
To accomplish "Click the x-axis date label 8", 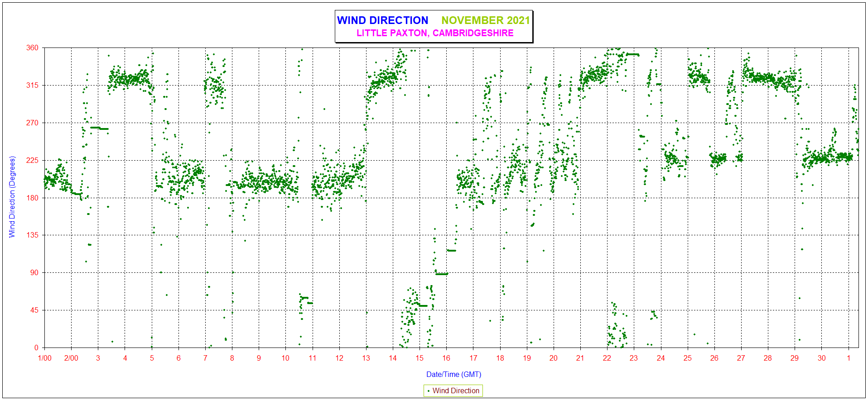I will [x=232, y=358].
